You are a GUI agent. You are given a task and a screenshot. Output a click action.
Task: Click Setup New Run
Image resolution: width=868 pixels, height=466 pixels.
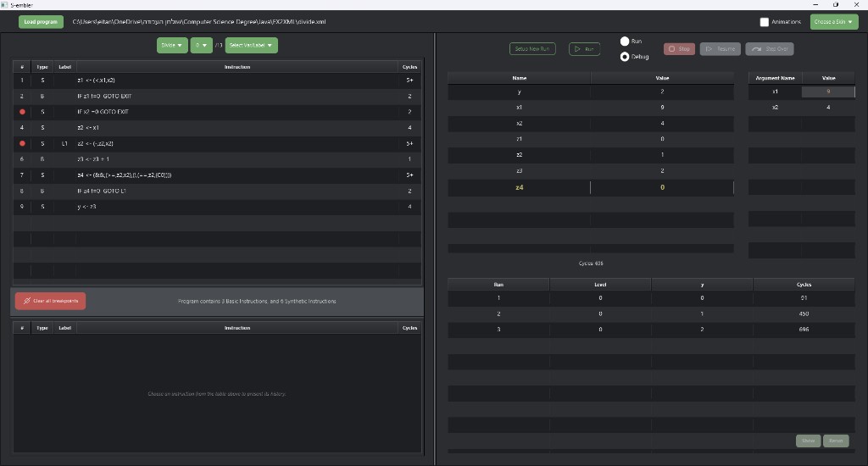pyautogui.click(x=532, y=48)
